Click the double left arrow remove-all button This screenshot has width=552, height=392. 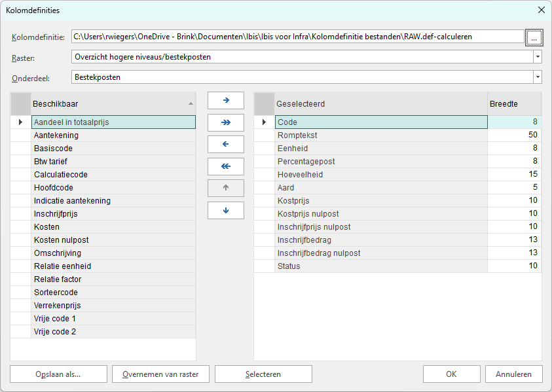(x=226, y=166)
